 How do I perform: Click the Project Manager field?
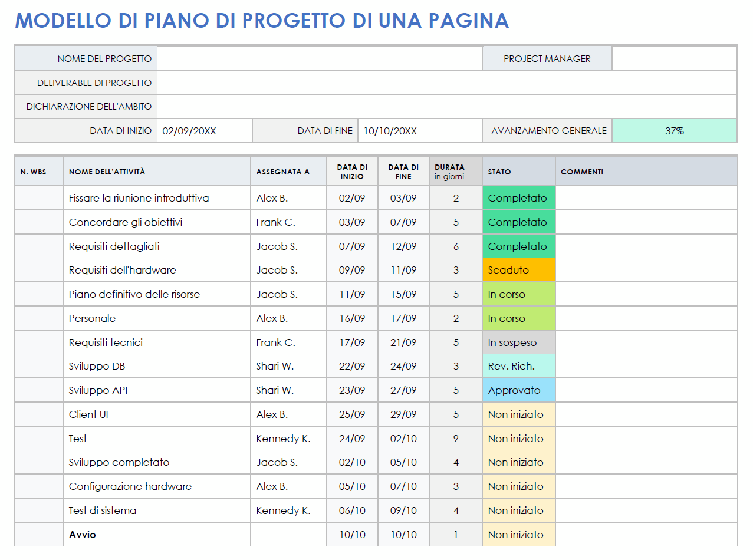click(x=674, y=58)
